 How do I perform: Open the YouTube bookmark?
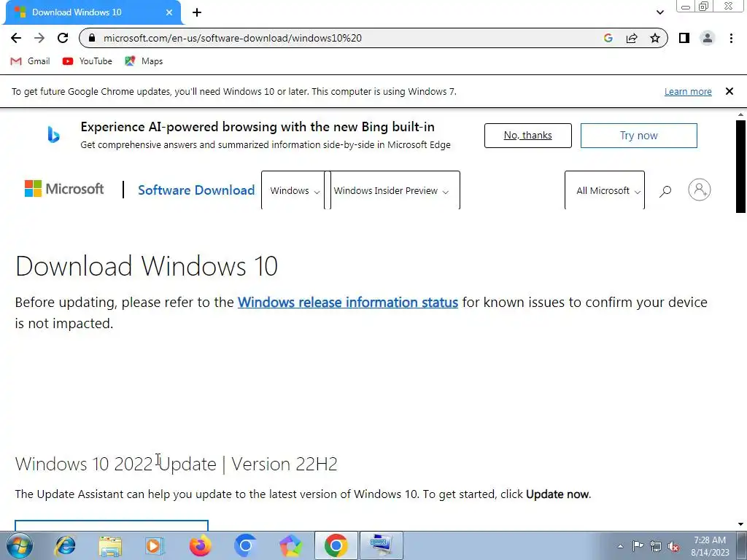(x=88, y=61)
